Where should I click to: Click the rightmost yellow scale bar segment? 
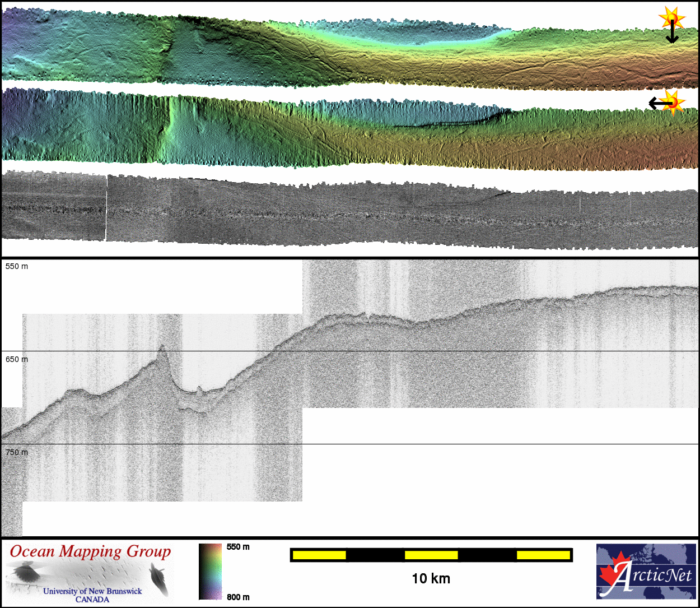[543, 555]
